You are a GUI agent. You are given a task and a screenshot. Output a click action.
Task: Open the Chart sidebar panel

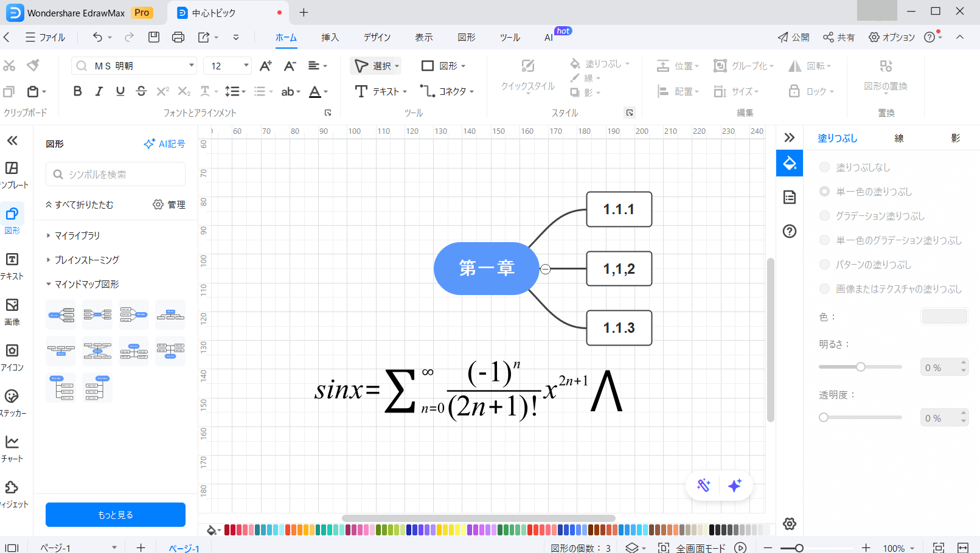coord(12,449)
